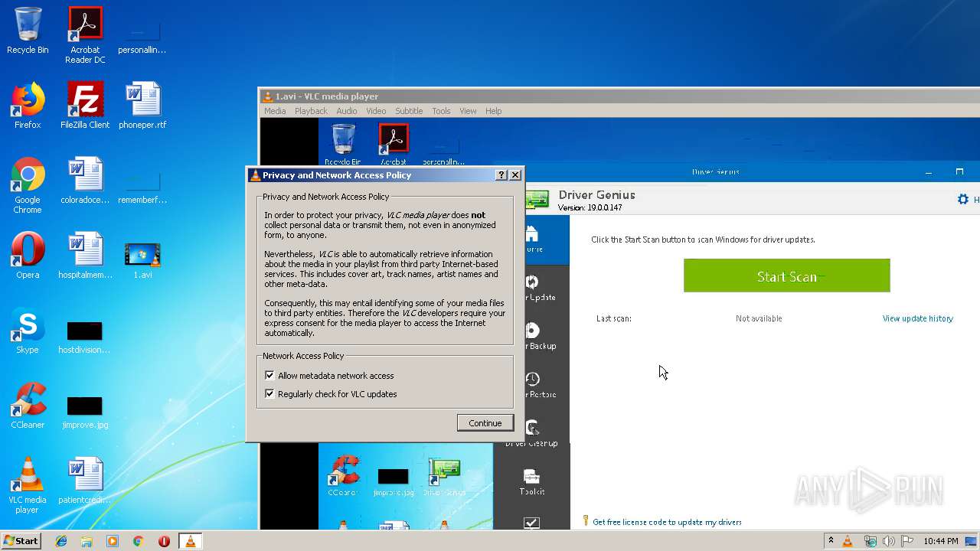Click the dialog's question-mark help button

[x=501, y=175]
